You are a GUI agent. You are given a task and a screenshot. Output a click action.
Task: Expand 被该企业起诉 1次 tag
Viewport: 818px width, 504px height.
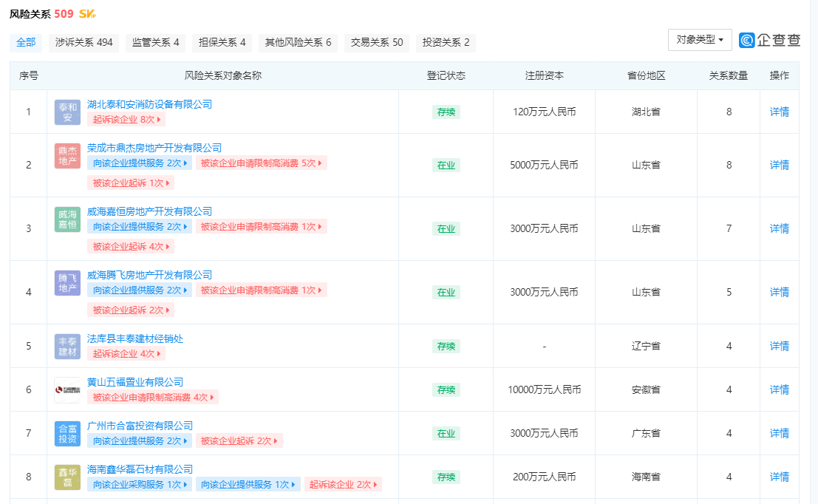(130, 183)
